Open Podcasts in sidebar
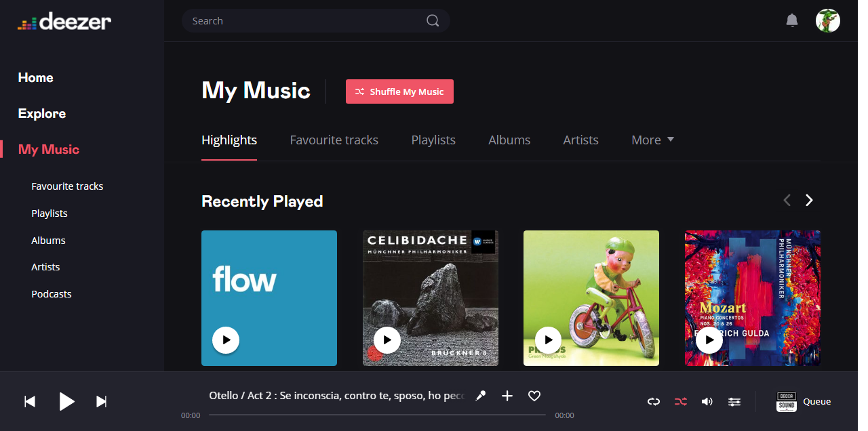868x431 pixels. [x=52, y=294]
